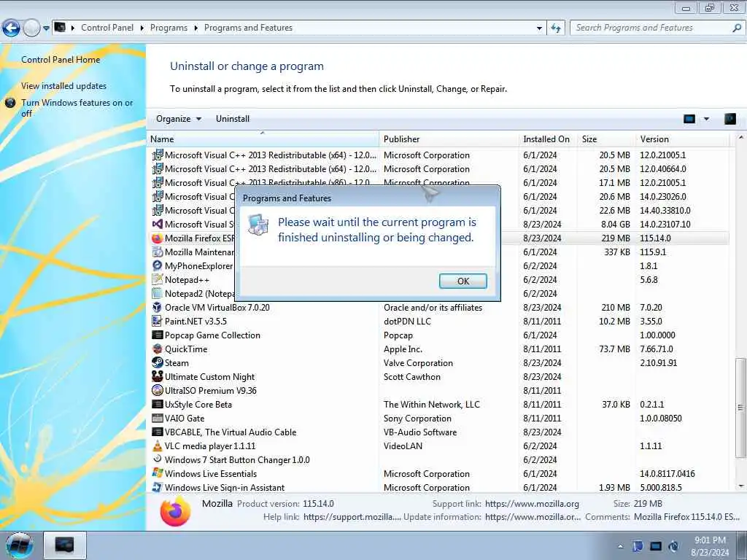
Task: Select the Paint.NET v3.5.5 icon
Action: coord(158,321)
